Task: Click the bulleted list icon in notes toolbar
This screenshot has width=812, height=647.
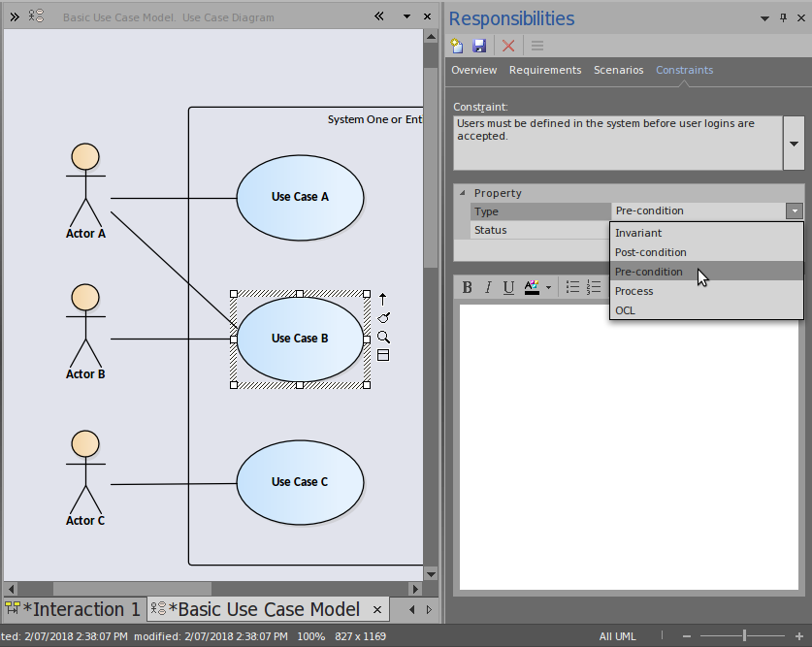Action: pyautogui.click(x=572, y=287)
